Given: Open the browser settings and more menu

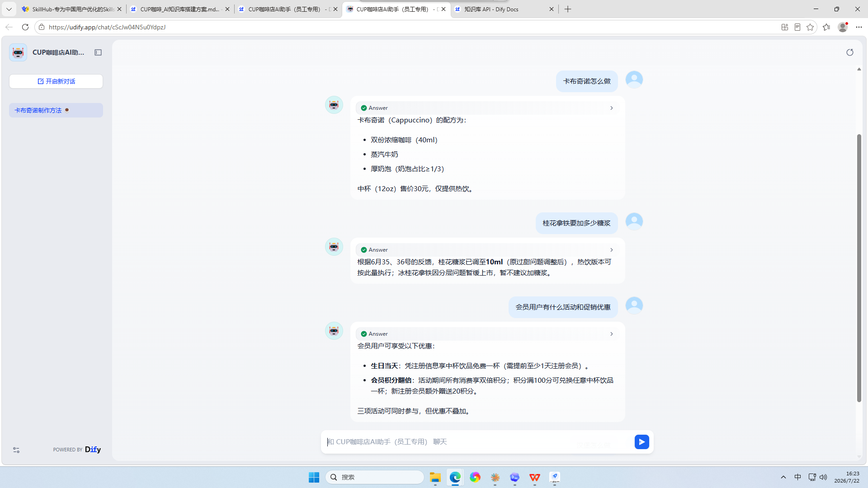Looking at the screenshot, I should click(859, 27).
